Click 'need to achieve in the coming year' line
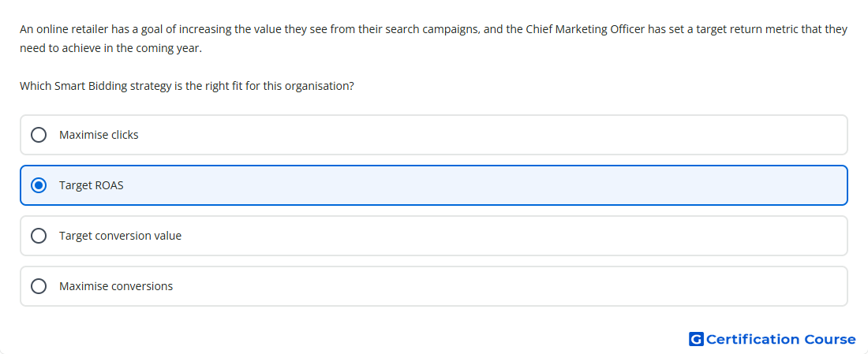Image resolution: width=868 pixels, height=354 pixels. point(110,48)
